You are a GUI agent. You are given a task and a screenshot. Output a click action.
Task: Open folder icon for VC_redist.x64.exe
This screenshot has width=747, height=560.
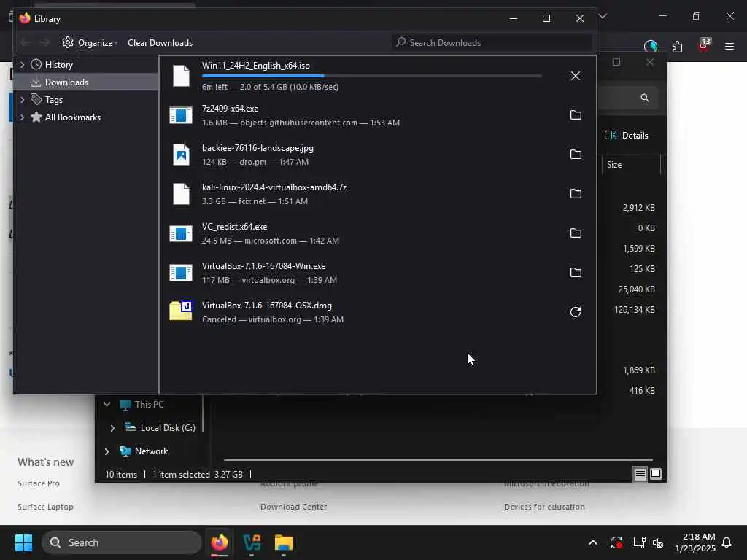(x=576, y=233)
